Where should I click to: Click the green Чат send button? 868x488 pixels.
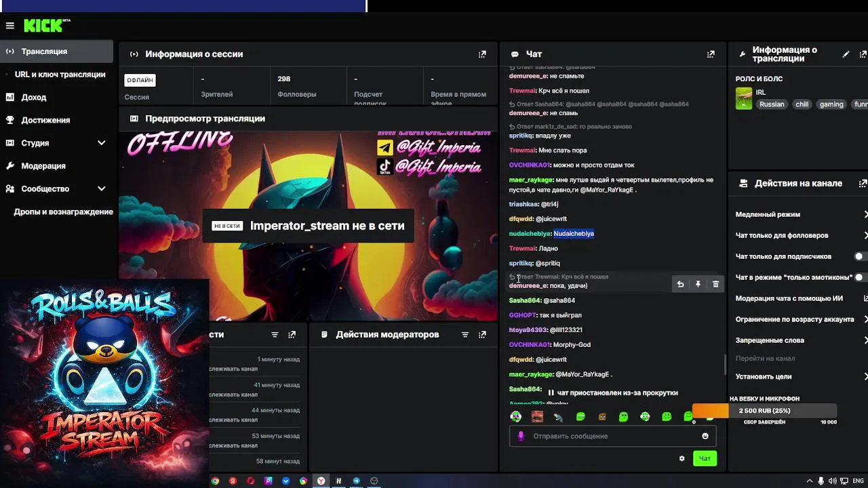pos(705,459)
